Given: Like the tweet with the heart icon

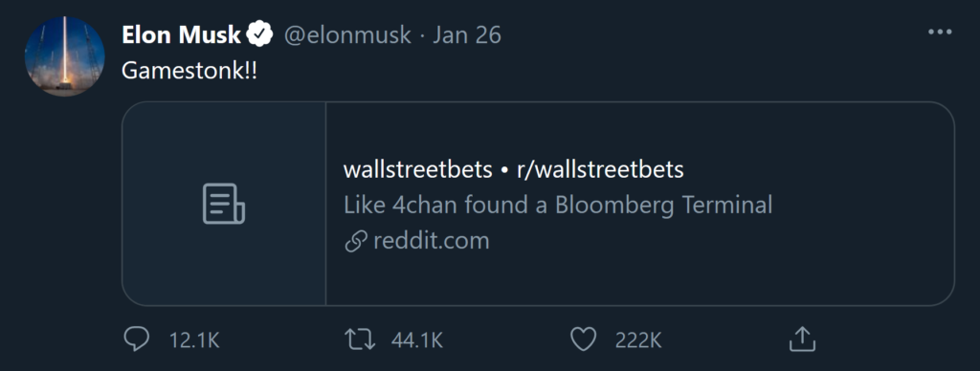Looking at the screenshot, I should [583, 339].
